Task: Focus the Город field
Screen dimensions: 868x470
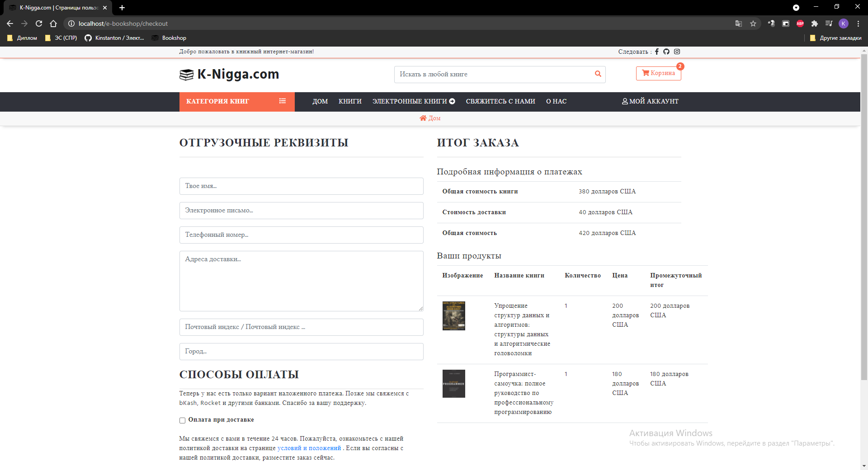Action: 302,352
